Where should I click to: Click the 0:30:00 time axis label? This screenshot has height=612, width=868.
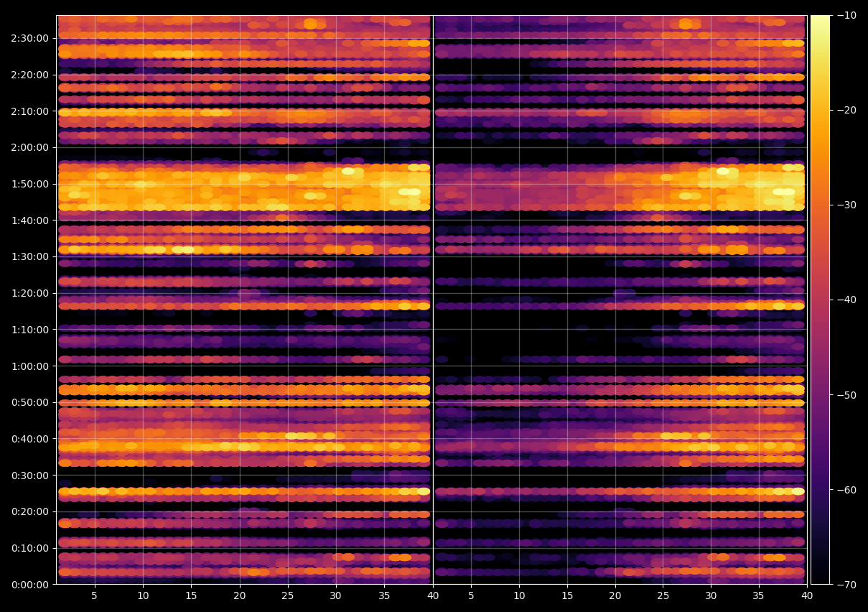tap(30, 475)
